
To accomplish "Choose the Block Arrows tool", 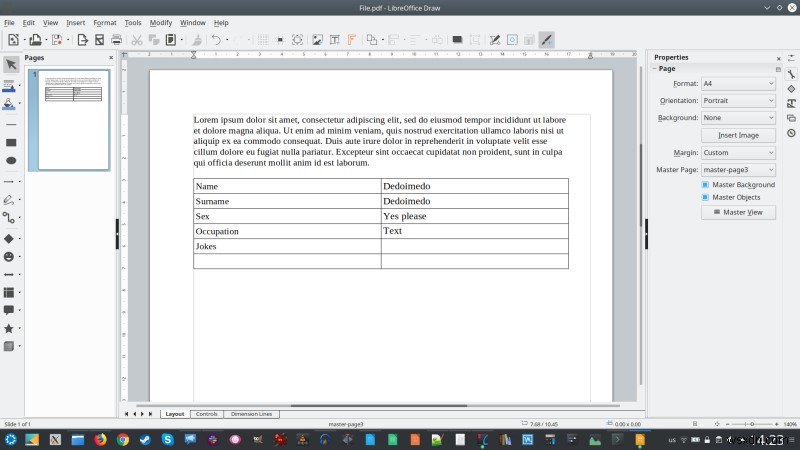I will 9,274.
